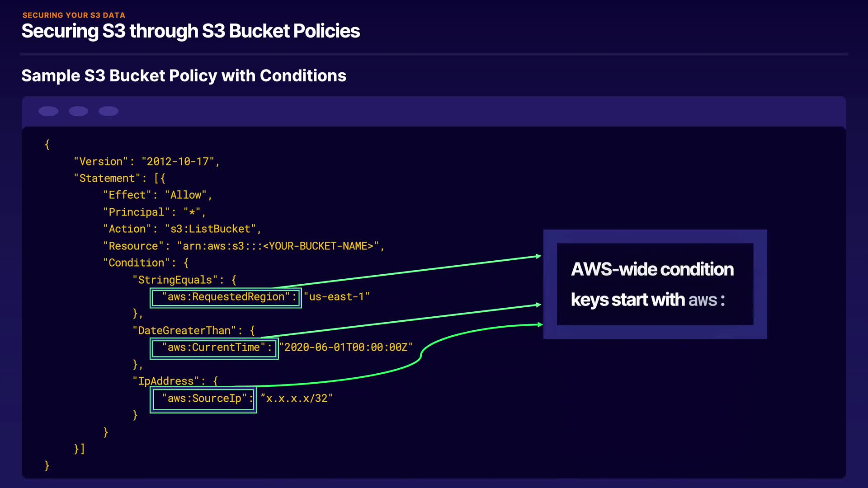This screenshot has height=488, width=868.
Task: Click the middle oval dot in window header
Action: [x=78, y=111]
